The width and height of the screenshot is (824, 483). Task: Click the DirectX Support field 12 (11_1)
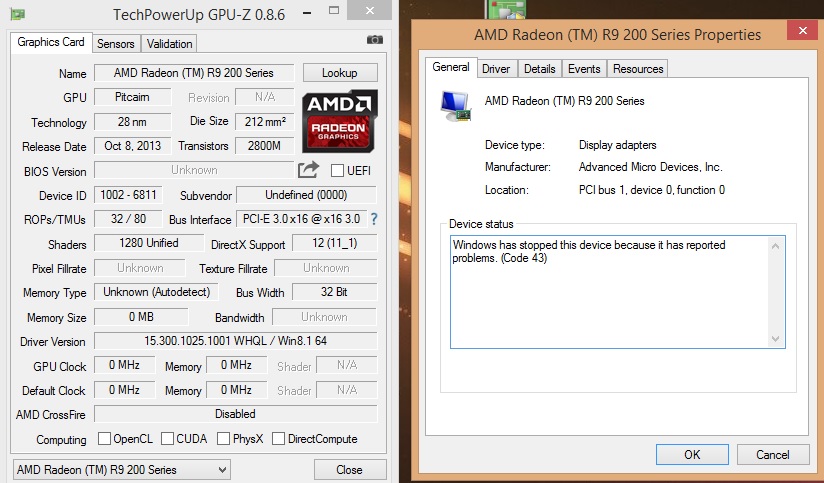coord(335,243)
